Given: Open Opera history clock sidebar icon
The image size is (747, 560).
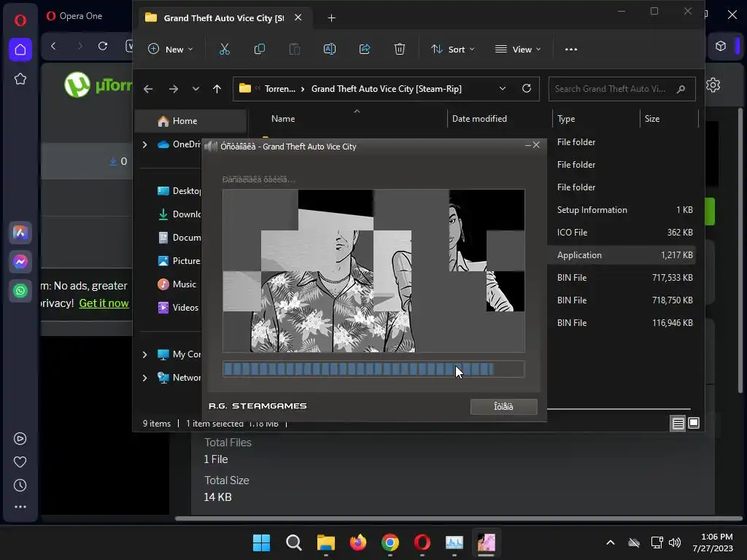Looking at the screenshot, I should (20, 485).
